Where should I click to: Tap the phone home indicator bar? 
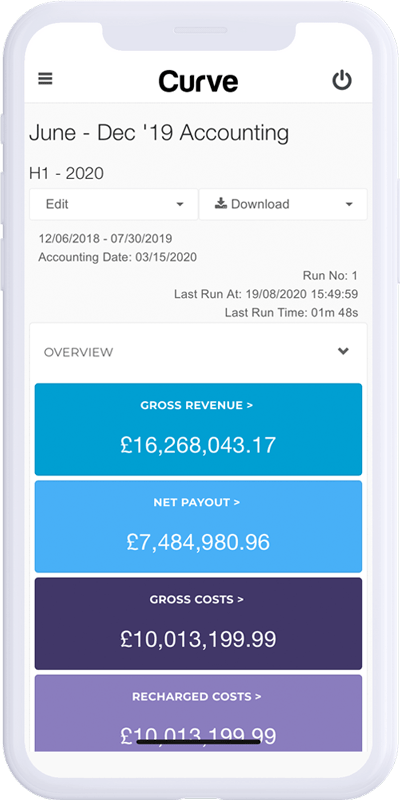(198, 741)
